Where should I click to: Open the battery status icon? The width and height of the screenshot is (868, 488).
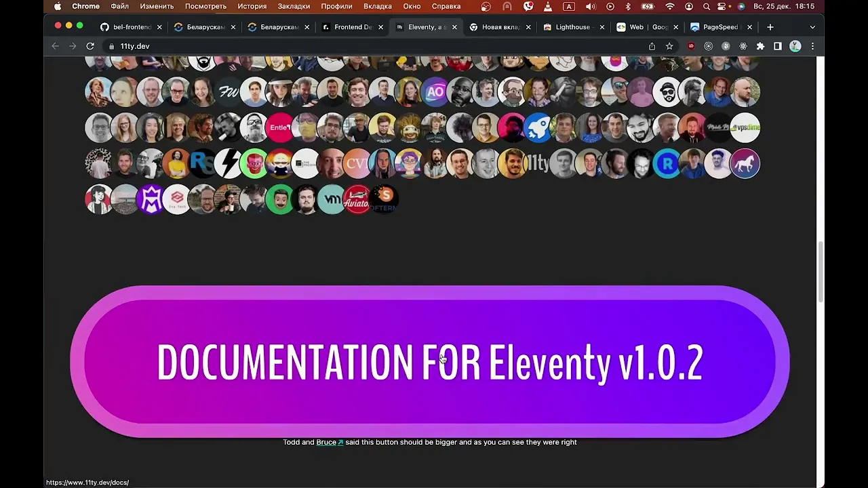point(648,6)
